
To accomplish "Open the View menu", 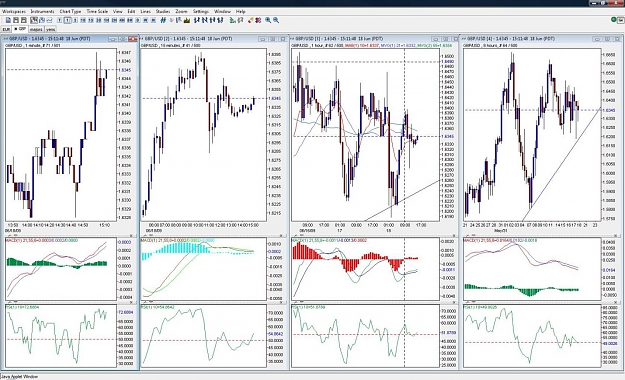I will (x=118, y=11).
